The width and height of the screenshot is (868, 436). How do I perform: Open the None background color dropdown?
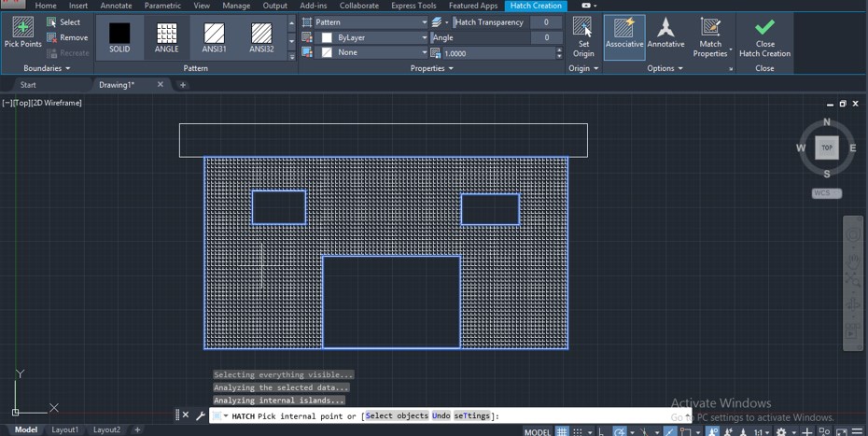point(371,52)
